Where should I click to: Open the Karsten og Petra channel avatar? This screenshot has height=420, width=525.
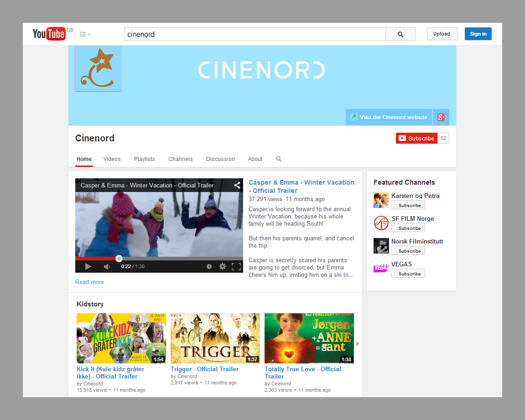coord(381,200)
